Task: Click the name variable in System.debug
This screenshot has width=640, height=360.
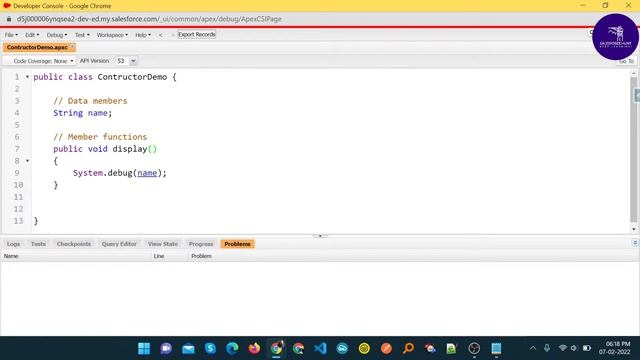Action: [147, 173]
